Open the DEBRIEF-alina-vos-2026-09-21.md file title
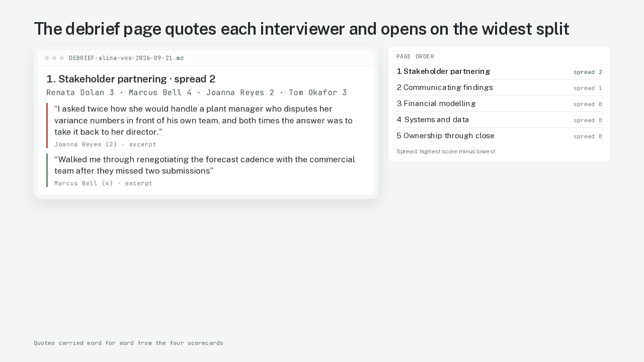 click(126, 58)
